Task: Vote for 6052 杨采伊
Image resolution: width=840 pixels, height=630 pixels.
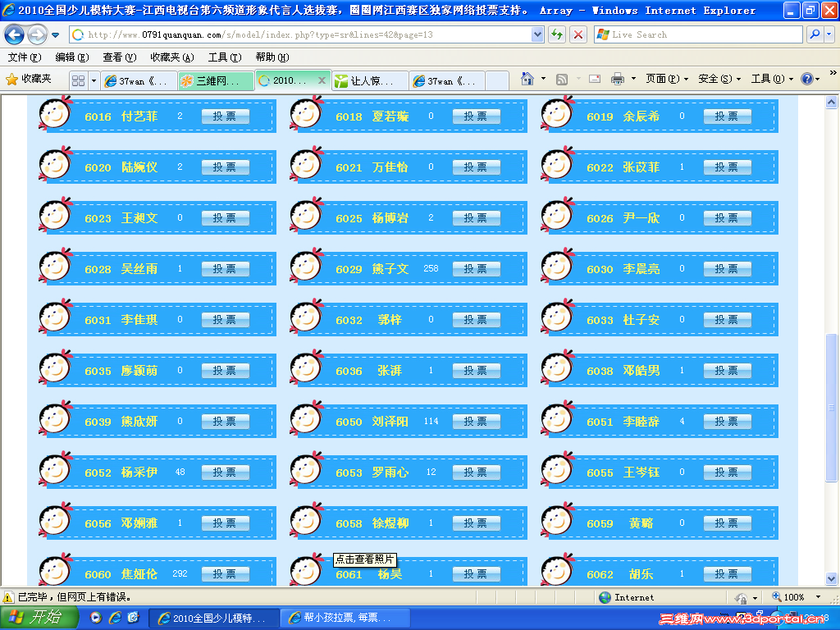Action: [x=225, y=472]
